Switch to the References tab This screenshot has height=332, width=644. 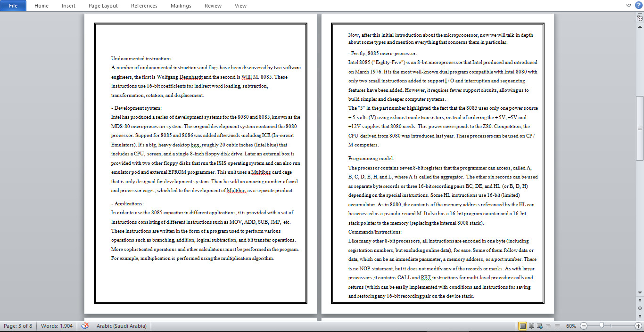tap(144, 6)
